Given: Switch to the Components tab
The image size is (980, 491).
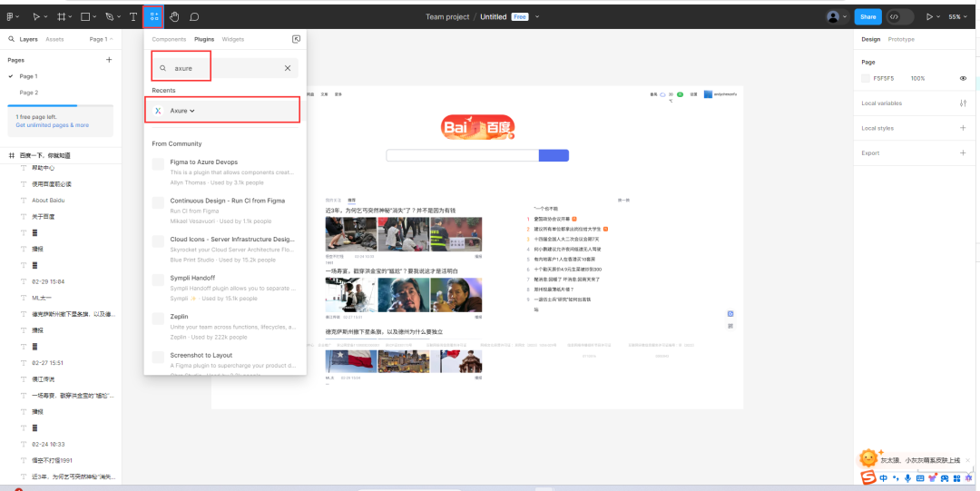Looking at the screenshot, I should point(169,39).
